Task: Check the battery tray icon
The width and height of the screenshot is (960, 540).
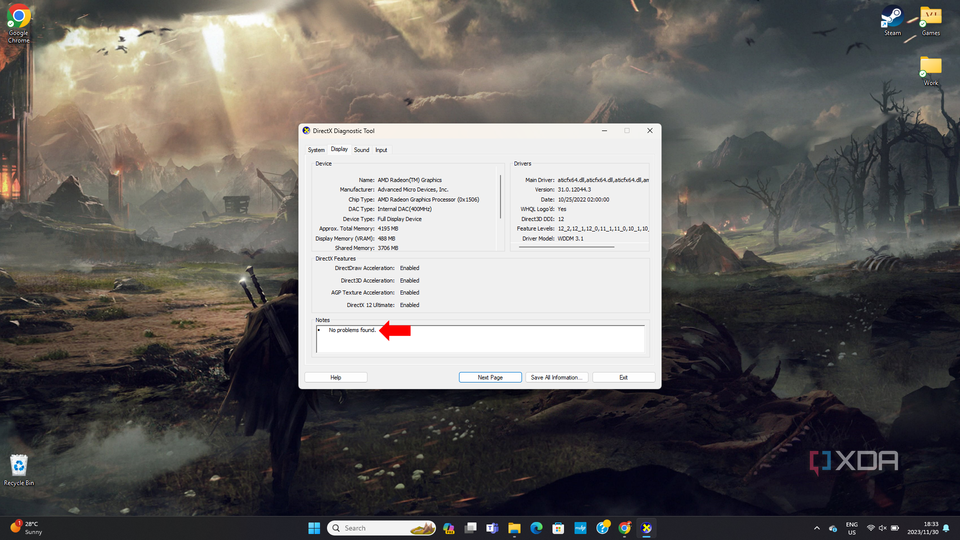Action: point(894,528)
